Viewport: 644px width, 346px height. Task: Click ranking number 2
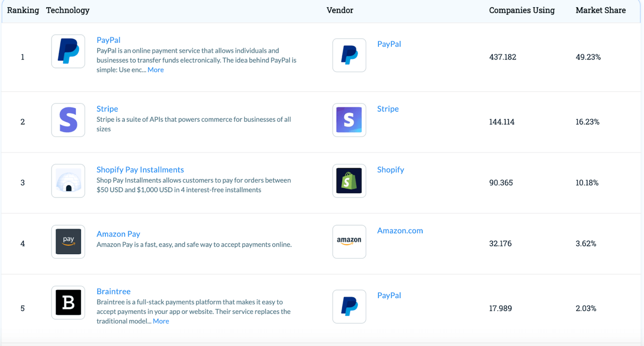[x=23, y=122]
